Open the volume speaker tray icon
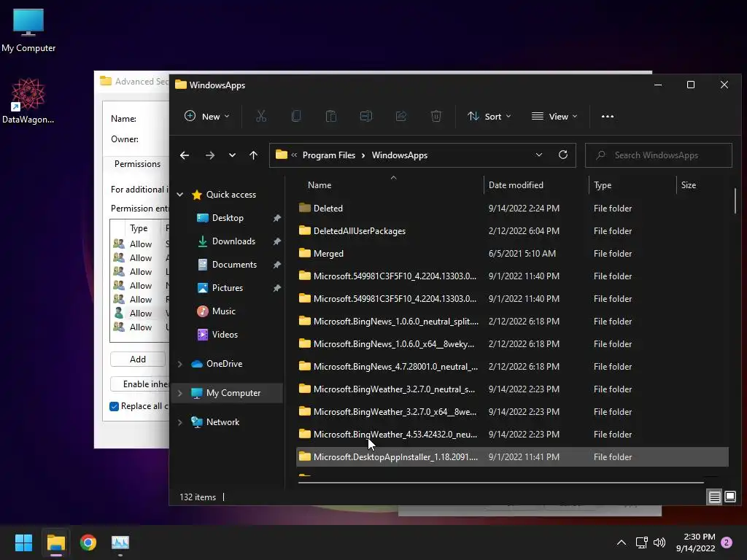Viewport: 747px width, 560px height. pos(659,542)
